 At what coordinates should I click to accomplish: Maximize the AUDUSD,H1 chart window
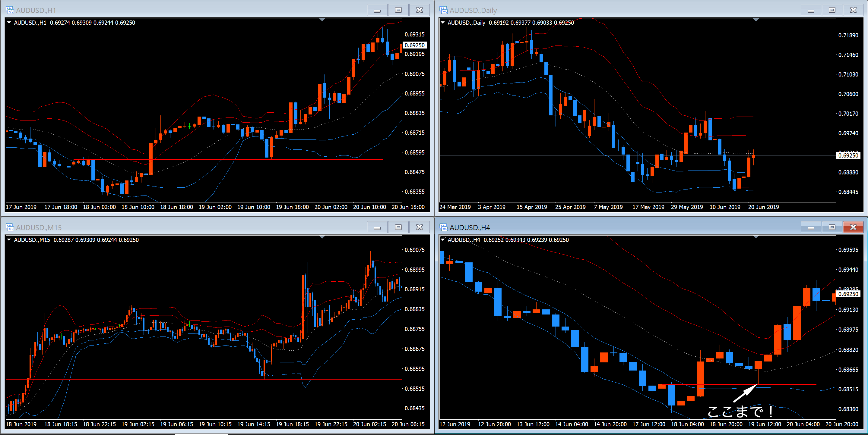click(x=398, y=10)
